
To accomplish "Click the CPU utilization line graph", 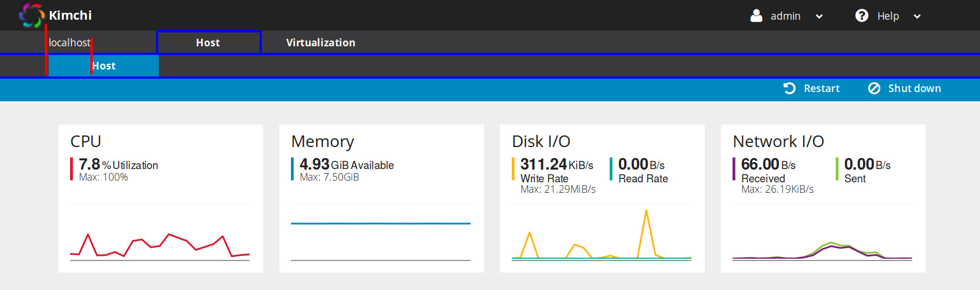I will (160, 243).
